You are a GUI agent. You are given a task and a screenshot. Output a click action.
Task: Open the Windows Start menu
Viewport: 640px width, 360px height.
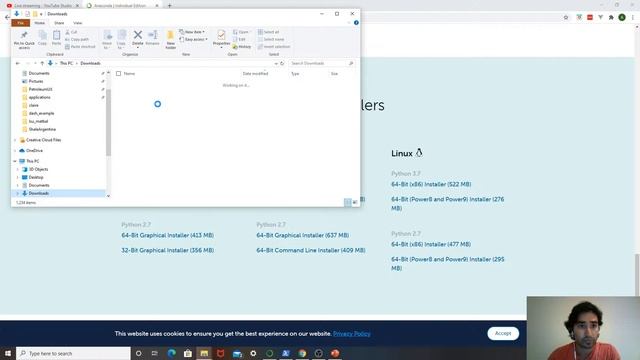(8, 353)
